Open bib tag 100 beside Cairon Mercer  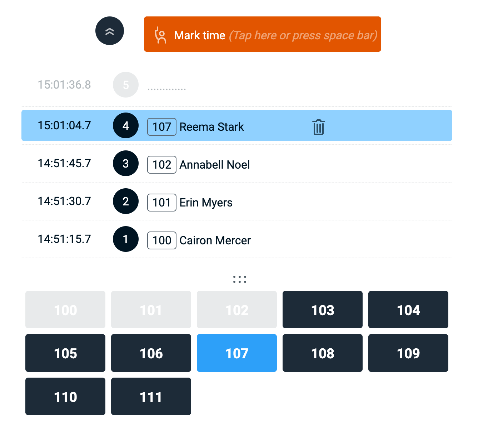(161, 240)
